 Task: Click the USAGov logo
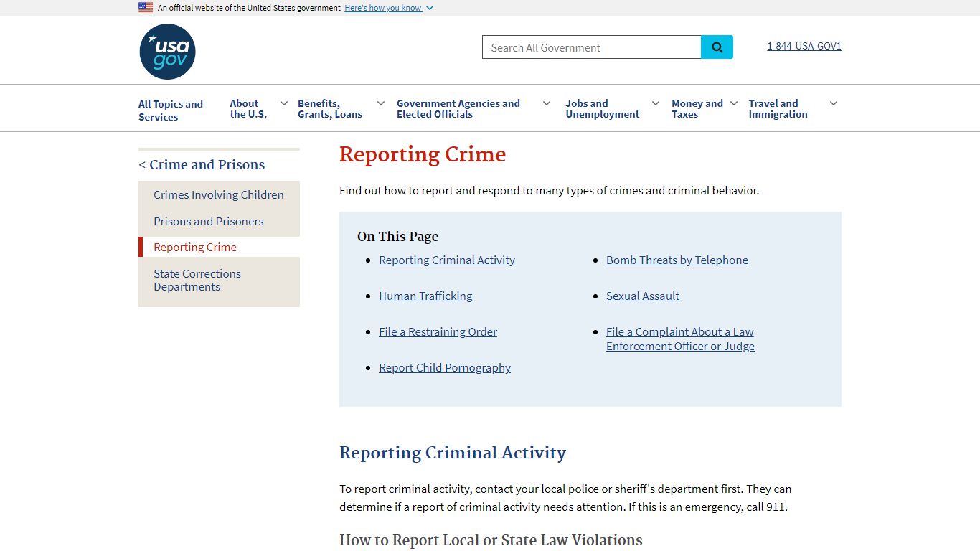(x=167, y=52)
